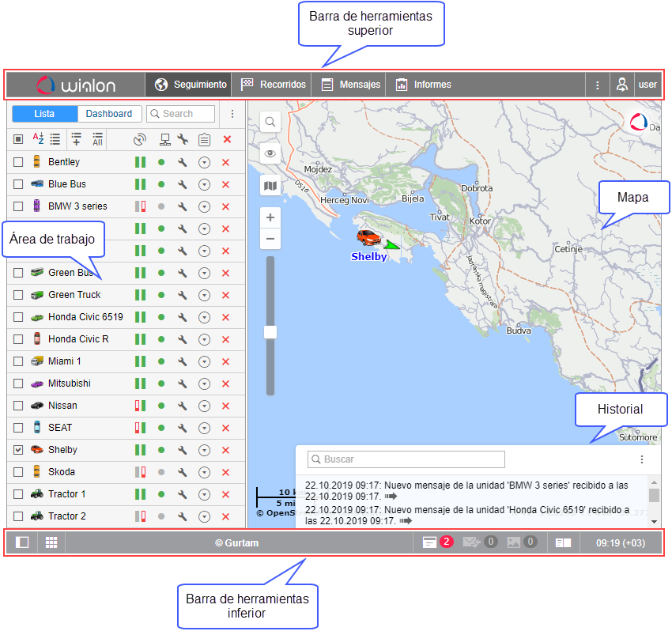Open history panel three-dot options menu
Image resolution: width=672 pixels, height=631 pixels.
(x=641, y=459)
